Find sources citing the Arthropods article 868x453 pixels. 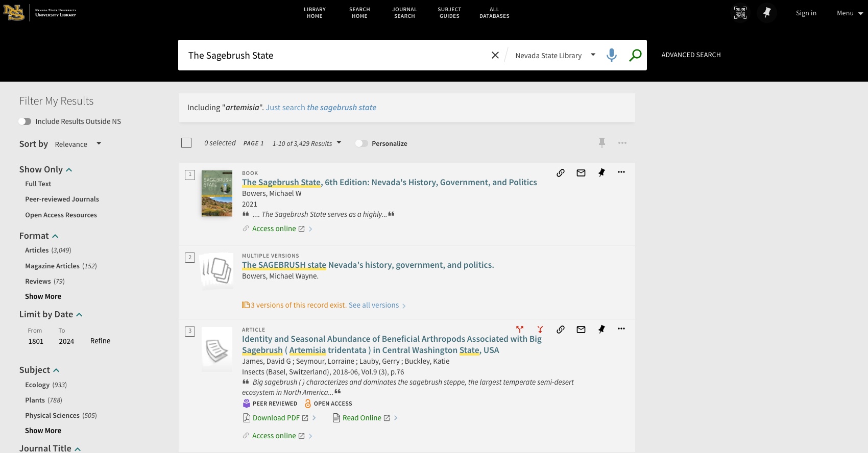[x=520, y=330]
